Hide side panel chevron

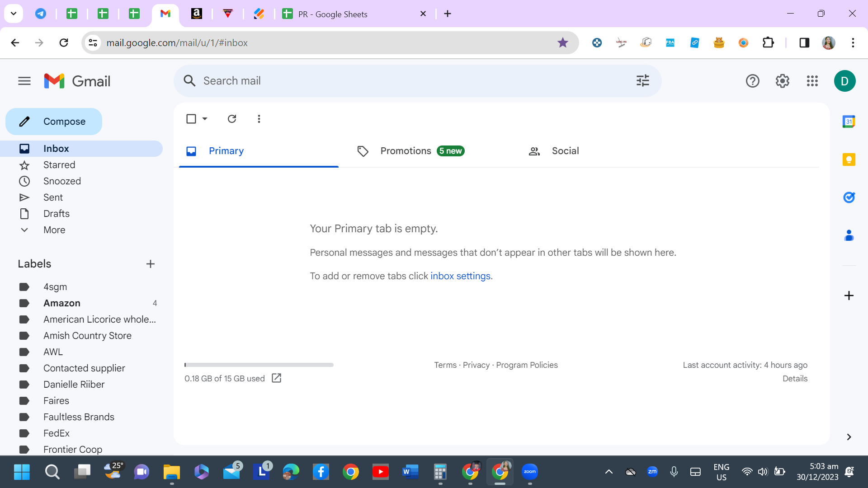[849, 437]
